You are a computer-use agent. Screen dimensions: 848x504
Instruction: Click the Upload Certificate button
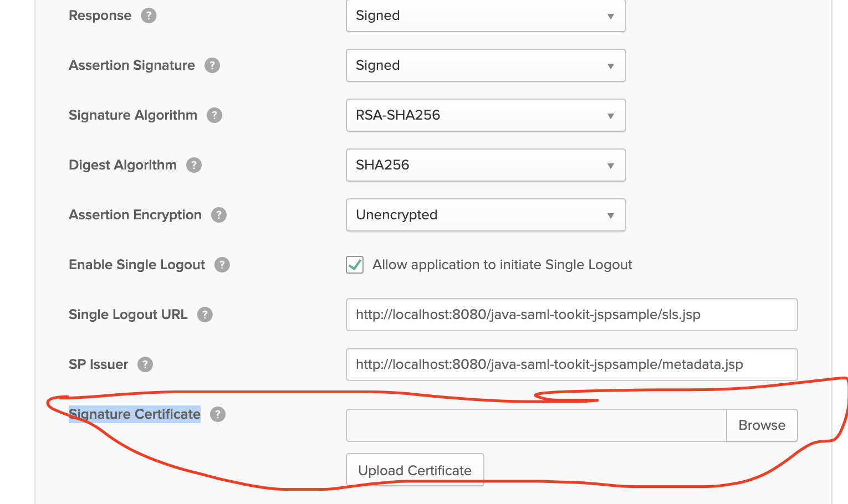click(x=415, y=470)
